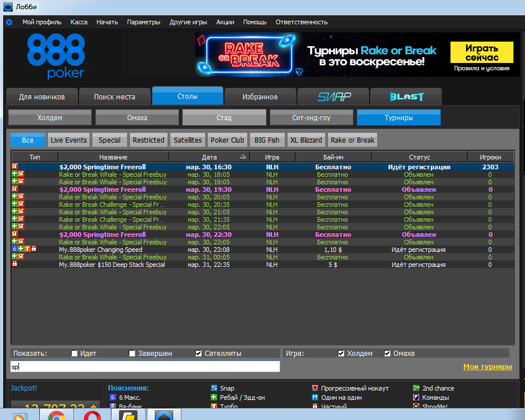
Task: Sort the list by the Бай-ин column header
Action: pos(333,157)
